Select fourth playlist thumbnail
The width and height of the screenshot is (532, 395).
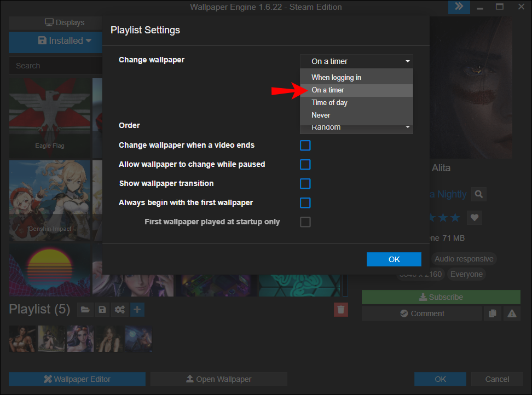coord(109,339)
